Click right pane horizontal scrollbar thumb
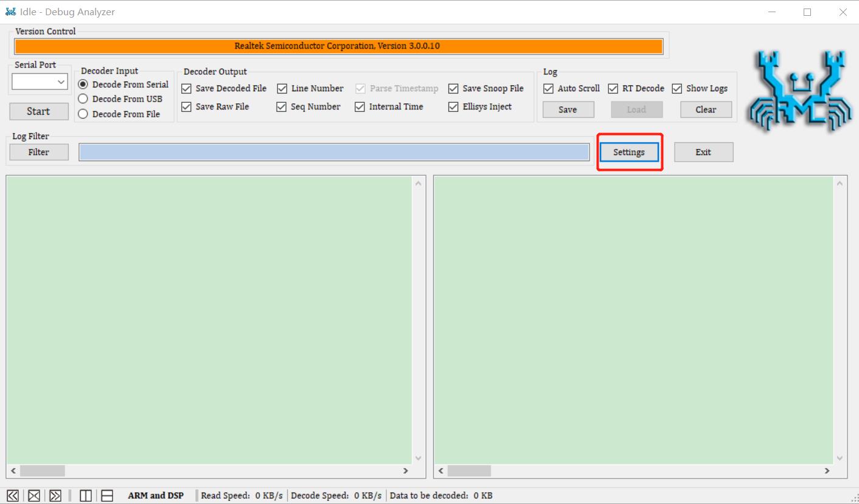The width and height of the screenshot is (859, 504). 469,471
